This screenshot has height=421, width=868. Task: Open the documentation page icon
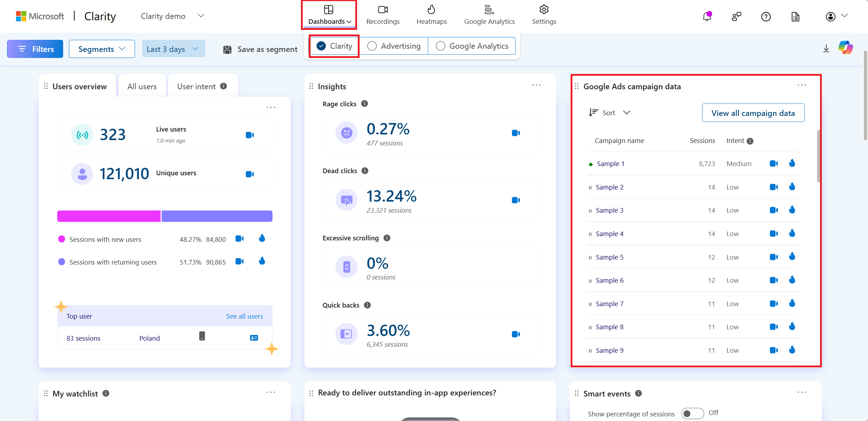[796, 17]
